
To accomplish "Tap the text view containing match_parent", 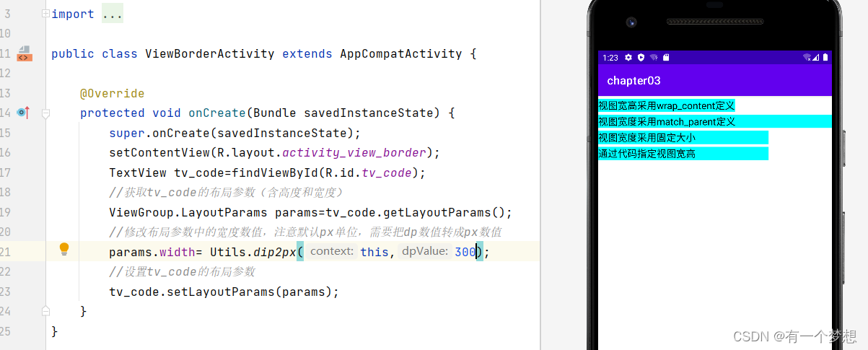I will 715,121.
